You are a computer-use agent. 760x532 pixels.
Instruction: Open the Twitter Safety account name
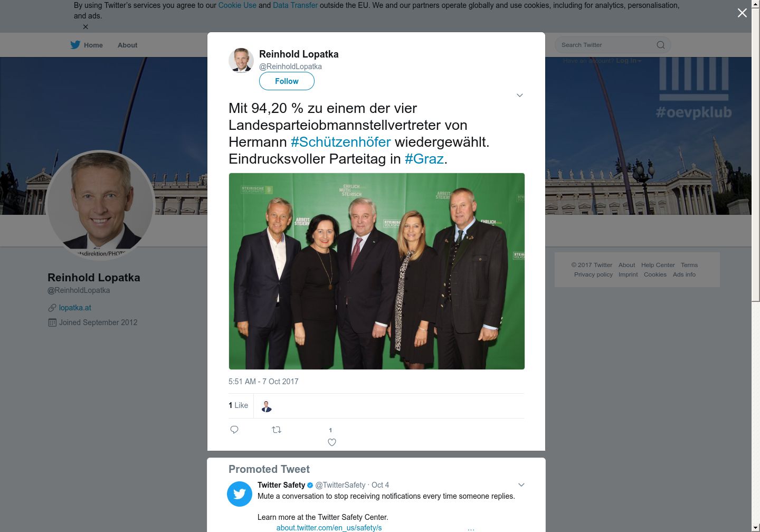pos(281,485)
